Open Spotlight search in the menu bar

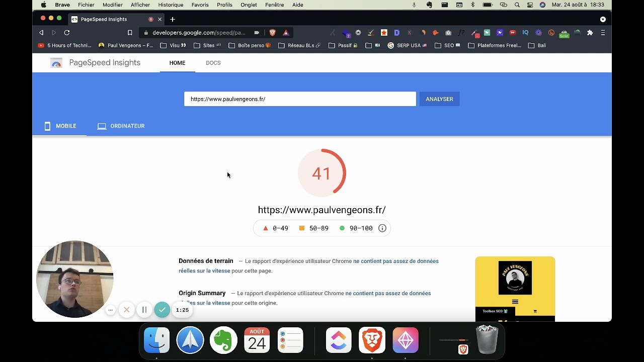(x=517, y=5)
